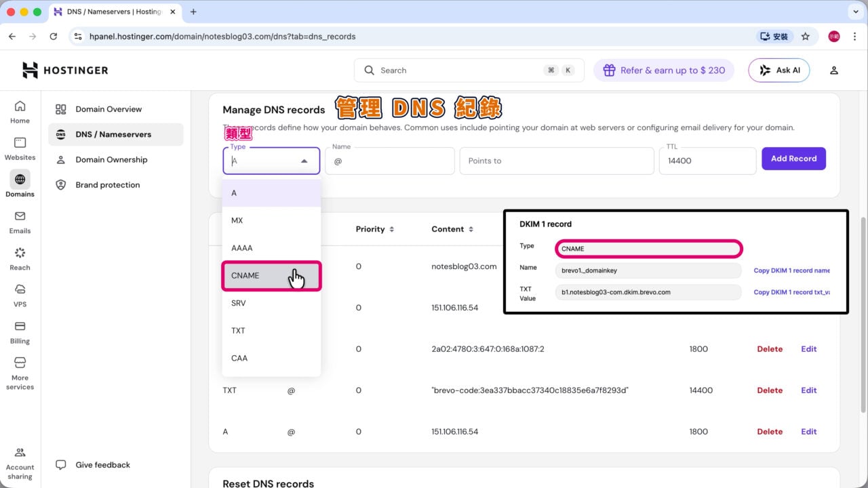Image resolution: width=868 pixels, height=488 pixels.
Task: Delete the brevo-code TXT record
Action: point(770,390)
